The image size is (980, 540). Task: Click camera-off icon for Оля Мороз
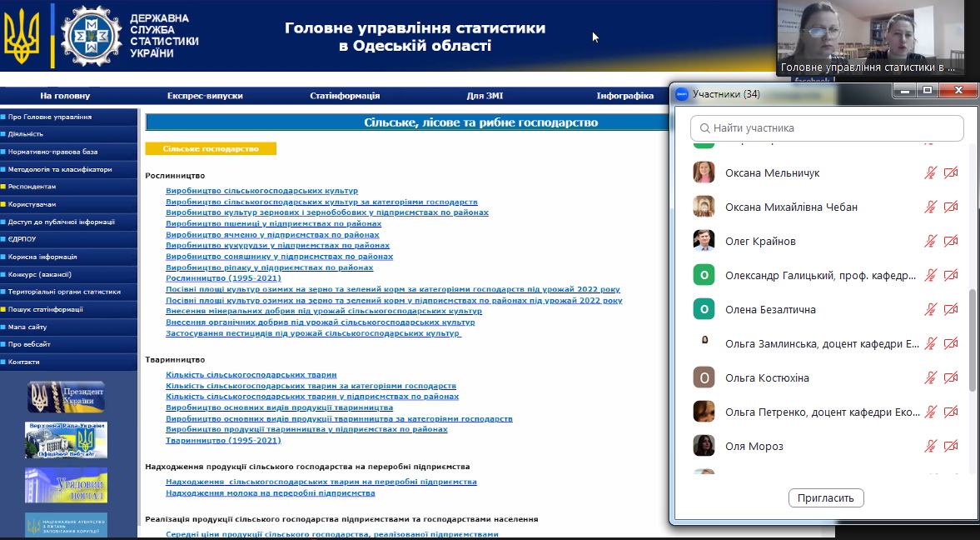[951, 447]
